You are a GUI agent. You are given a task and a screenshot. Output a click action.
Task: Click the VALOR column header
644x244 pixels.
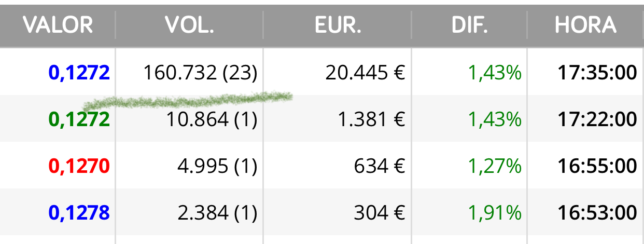(x=58, y=25)
